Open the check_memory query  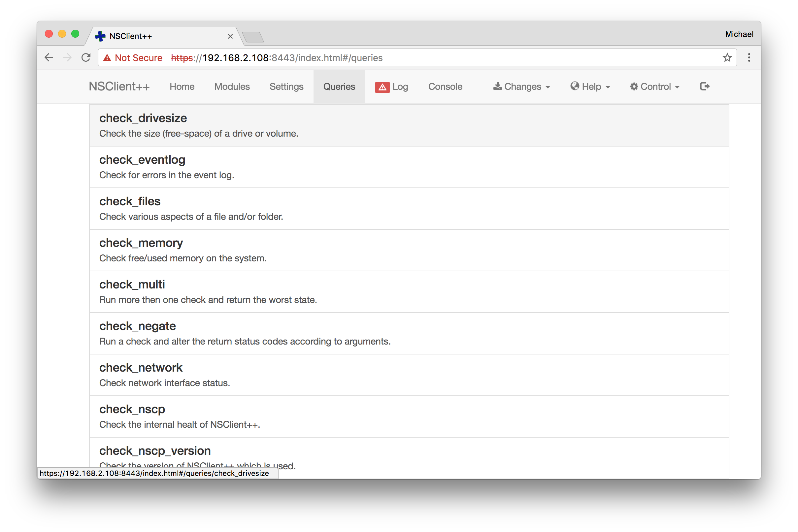coord(409,250)
